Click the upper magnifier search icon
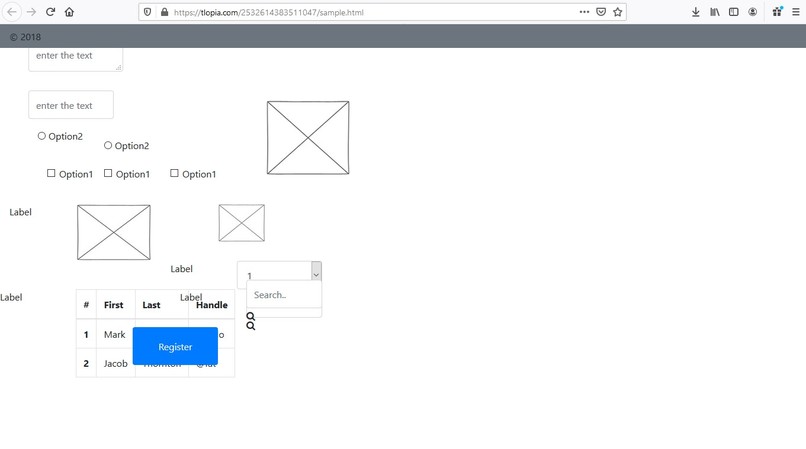806x449 pixels. pos(250,316)
